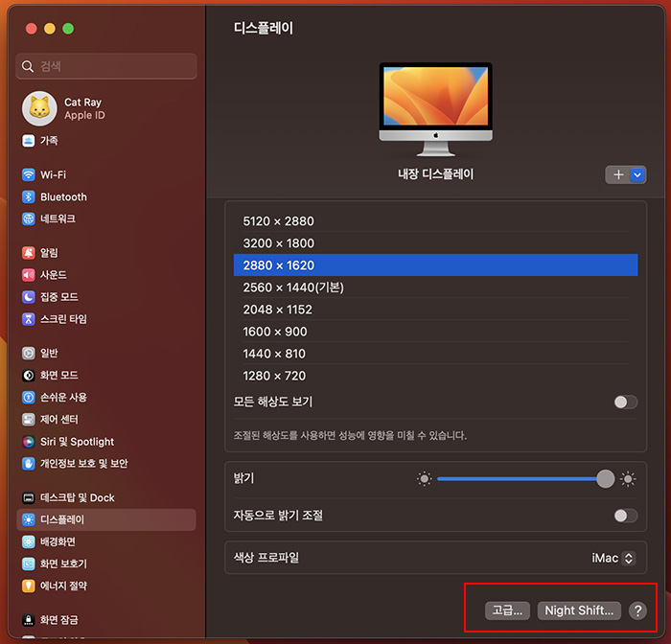Screen dimensions: 671x644
Task: Open the 가족 (Family) sidebar icon
Action: 28,141
